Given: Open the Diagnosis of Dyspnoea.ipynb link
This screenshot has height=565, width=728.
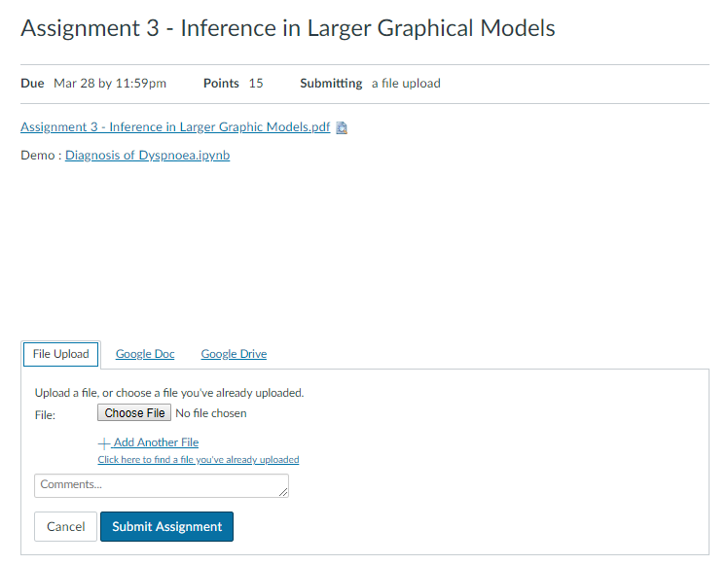Looking at the screenshot, I should [147, 155].
